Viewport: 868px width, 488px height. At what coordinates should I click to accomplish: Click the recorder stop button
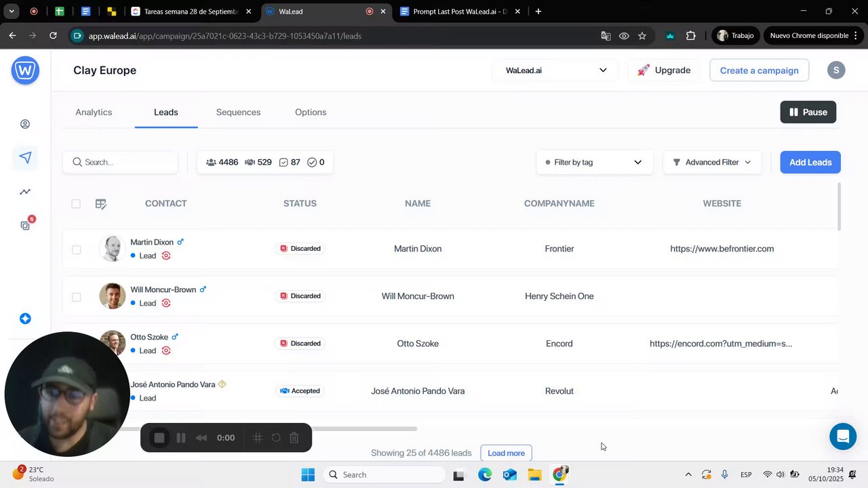point(159,438)
